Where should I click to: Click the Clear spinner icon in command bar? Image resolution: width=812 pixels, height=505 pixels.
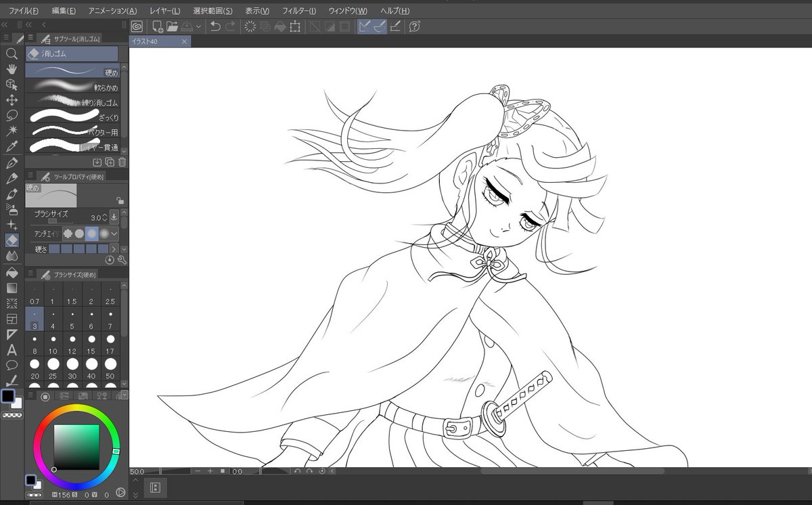[250, 26]
